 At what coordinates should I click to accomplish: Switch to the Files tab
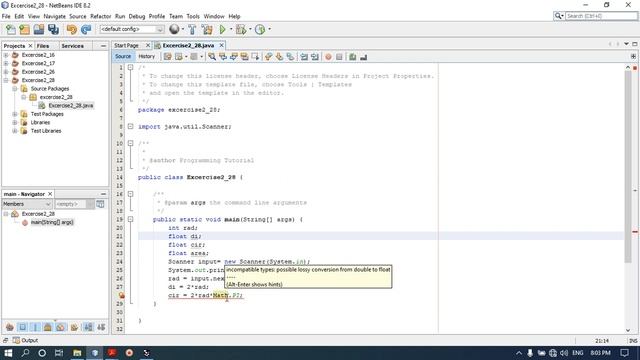(x=43, y=46)
